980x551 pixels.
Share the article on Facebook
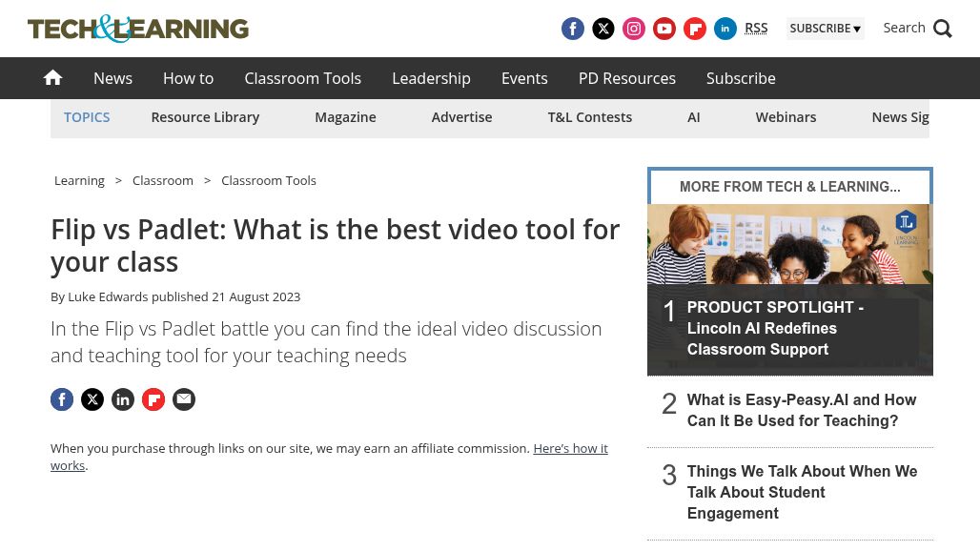tap(61, 398)
